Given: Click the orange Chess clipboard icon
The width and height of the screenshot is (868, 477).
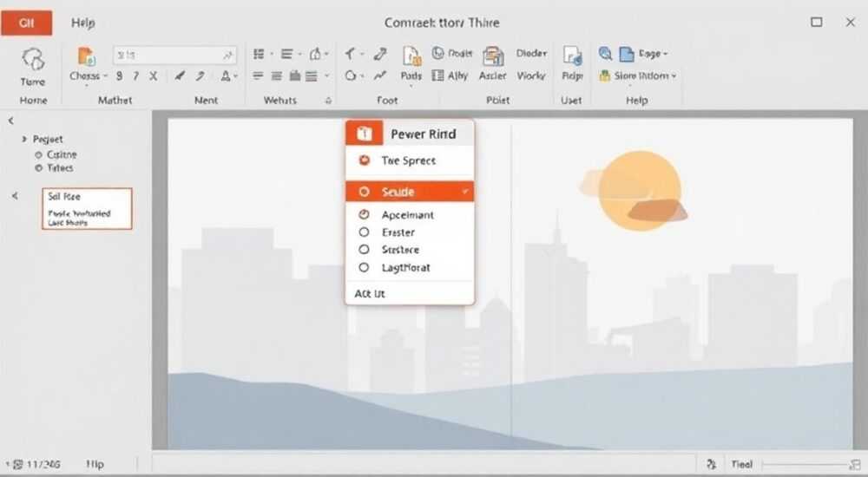Looking at the screenshot, I should pos(86,56).
